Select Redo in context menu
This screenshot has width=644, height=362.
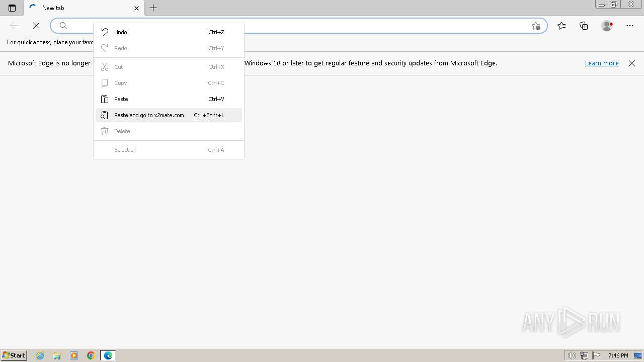[169, 48]
